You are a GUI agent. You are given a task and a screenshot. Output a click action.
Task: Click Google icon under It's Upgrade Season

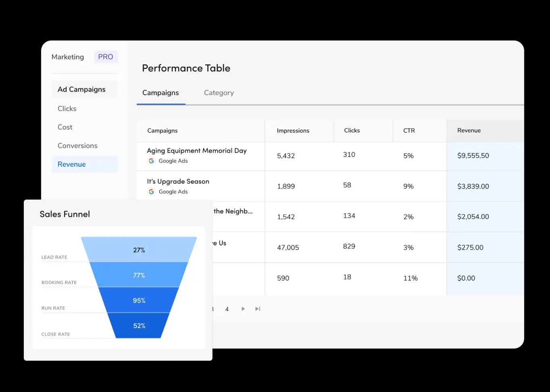(151, 192)
